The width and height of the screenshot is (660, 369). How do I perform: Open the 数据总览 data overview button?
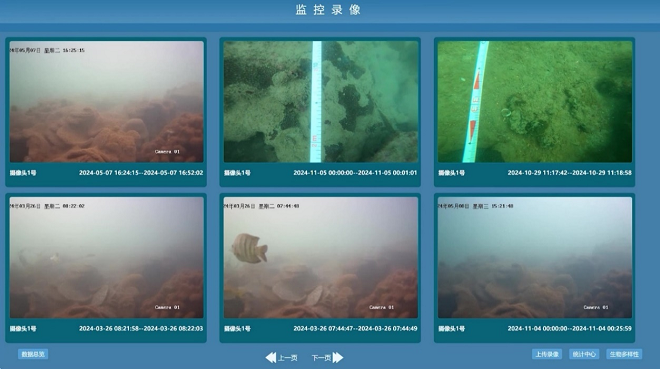33,354
